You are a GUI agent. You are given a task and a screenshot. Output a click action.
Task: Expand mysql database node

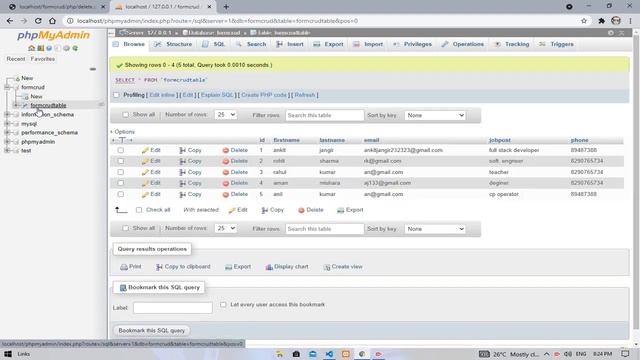pyautogui.click(x=7, y=124)
